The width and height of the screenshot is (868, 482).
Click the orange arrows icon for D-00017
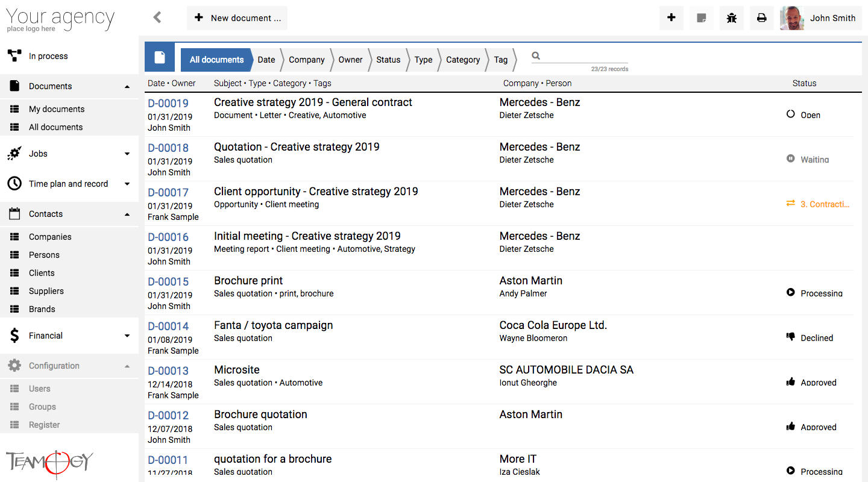(791, 204)
